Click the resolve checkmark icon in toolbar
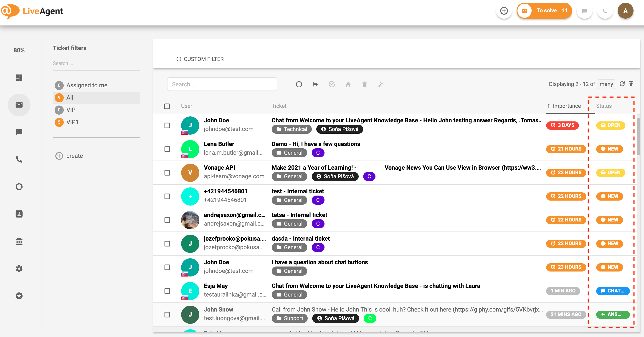644x337 pixels. click(332, 84)
